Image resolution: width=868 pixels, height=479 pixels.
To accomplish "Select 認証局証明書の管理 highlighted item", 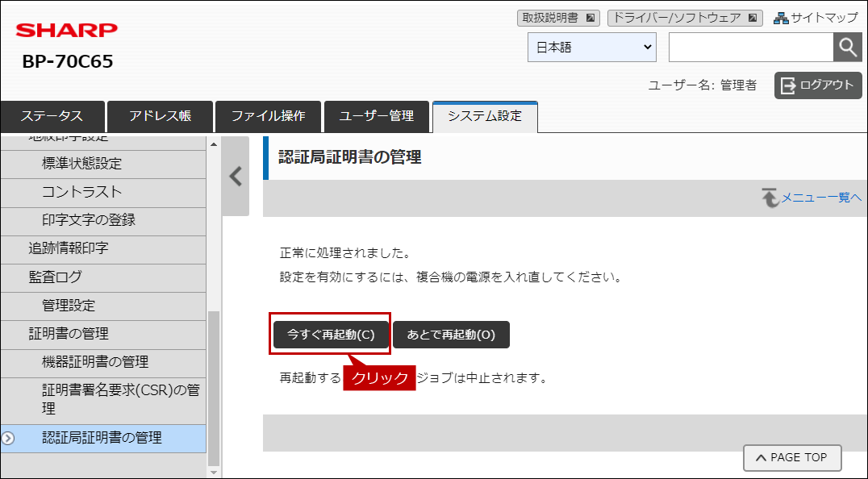I will point(103,438).
